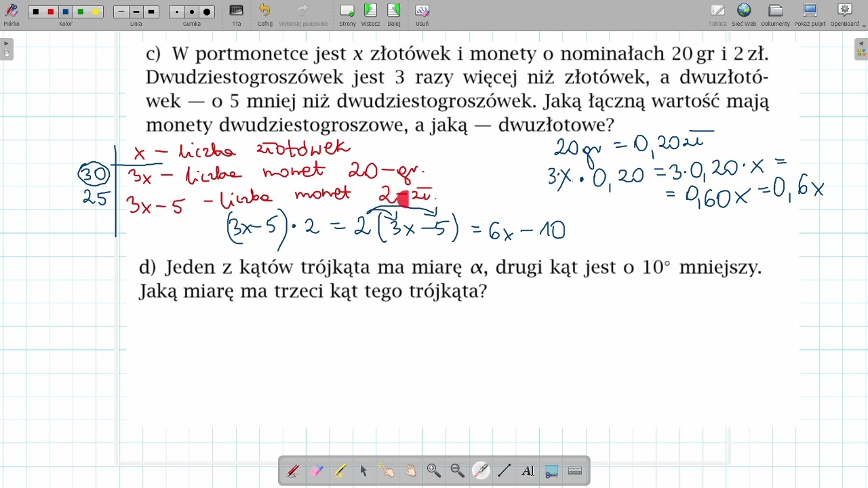Select the laser pointer tool
The width and height of the screenshot is (868, 488).
tap(481, 470)
